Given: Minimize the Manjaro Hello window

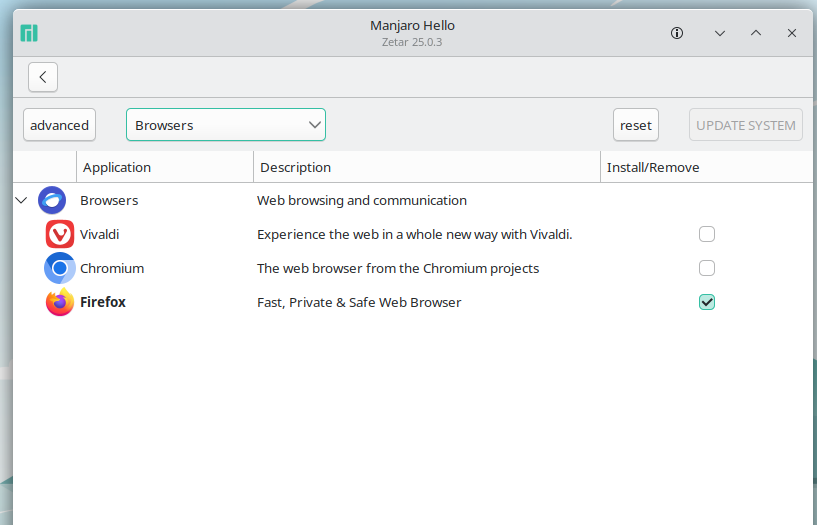Looking at the screenshot, I should (720, 33).
